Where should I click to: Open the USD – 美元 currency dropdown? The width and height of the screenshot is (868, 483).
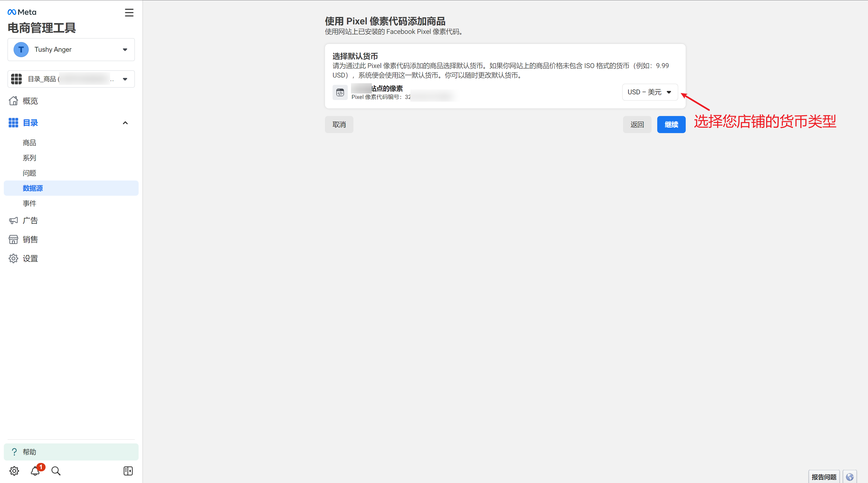(x=650, y=92)
